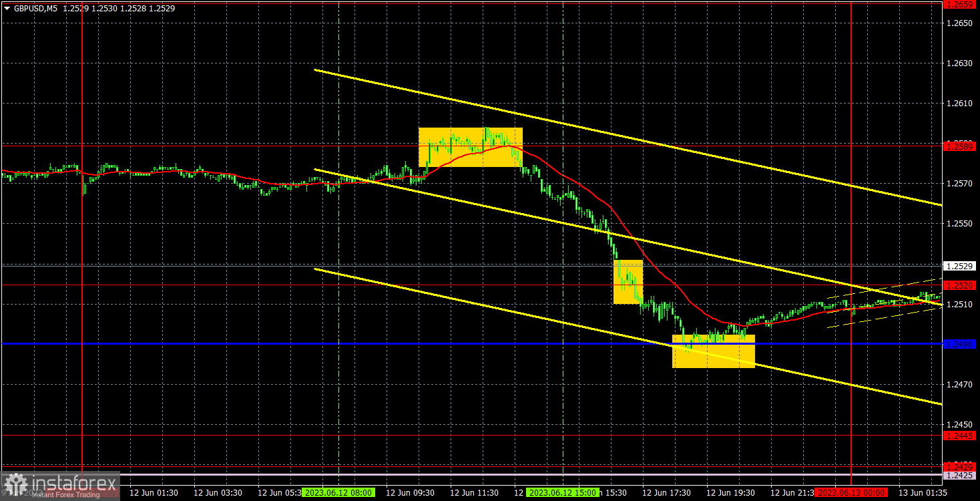Click the 1.2425 price label

(x=961, y=476)
